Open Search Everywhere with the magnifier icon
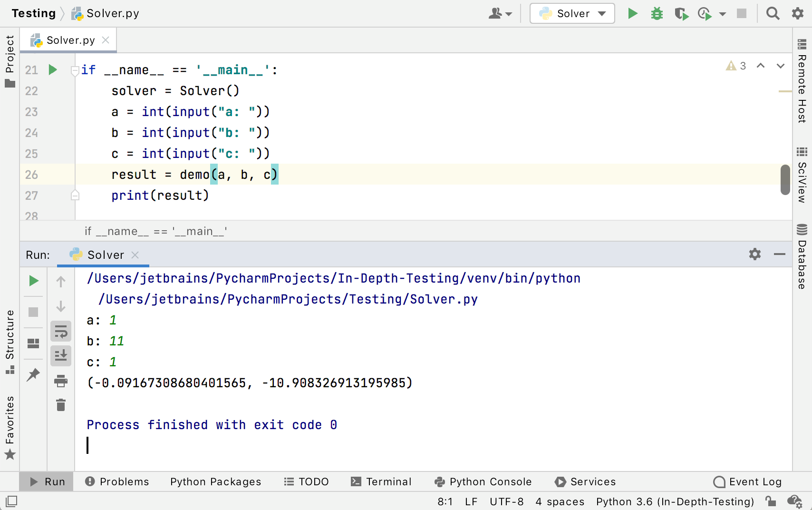Screen dimensions: 812x510 pyautogui.click(x=773, y=13)
